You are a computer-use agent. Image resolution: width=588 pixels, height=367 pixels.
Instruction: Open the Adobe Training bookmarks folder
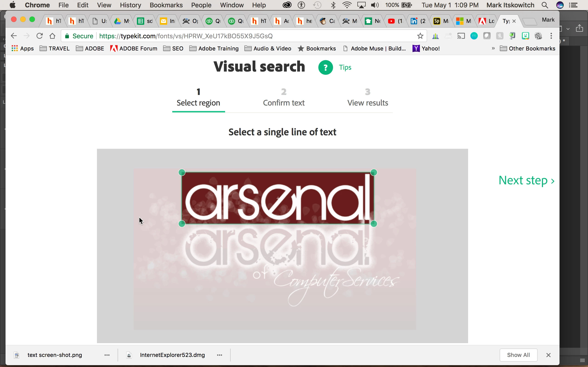pos(214,48)
